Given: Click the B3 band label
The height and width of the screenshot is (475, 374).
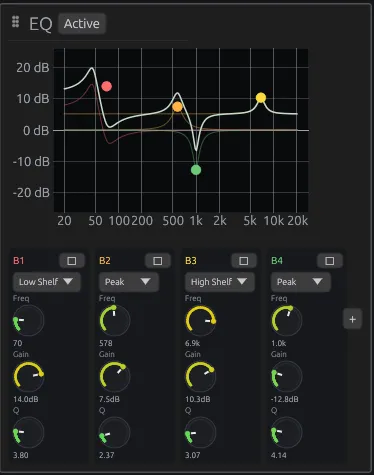Looking at the screenshot, I should [x=191, y=261].
